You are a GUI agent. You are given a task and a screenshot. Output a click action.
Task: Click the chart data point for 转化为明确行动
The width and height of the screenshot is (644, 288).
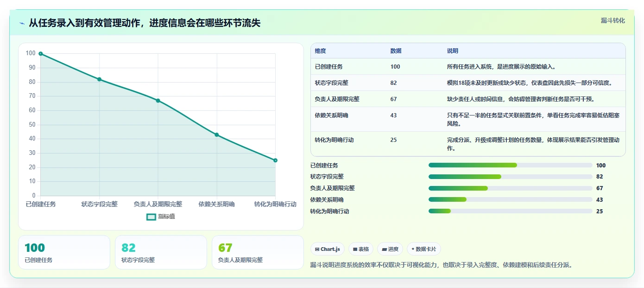click(275, 160)
